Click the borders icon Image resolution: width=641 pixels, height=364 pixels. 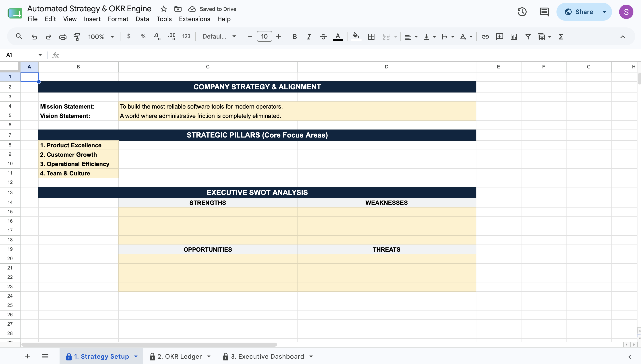point(371,37)
